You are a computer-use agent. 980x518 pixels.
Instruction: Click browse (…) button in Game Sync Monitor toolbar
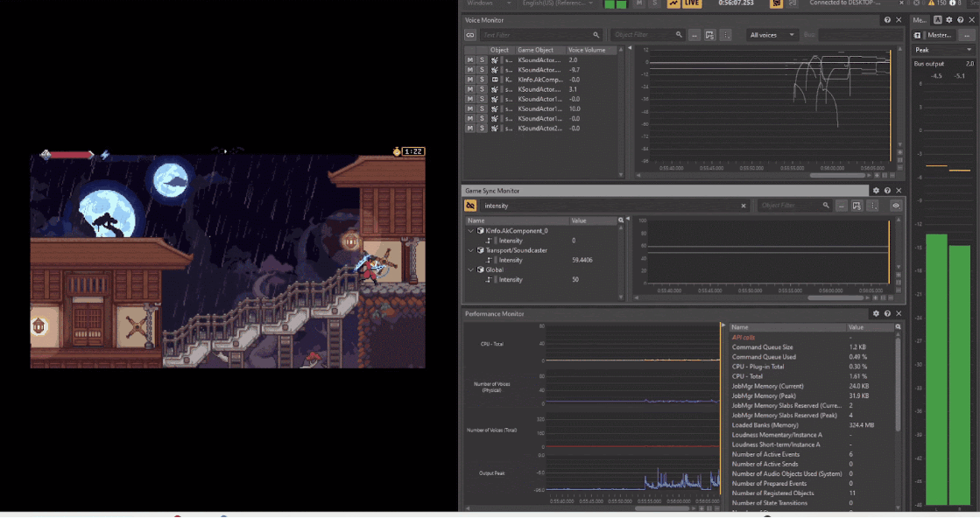pos(842,206)
